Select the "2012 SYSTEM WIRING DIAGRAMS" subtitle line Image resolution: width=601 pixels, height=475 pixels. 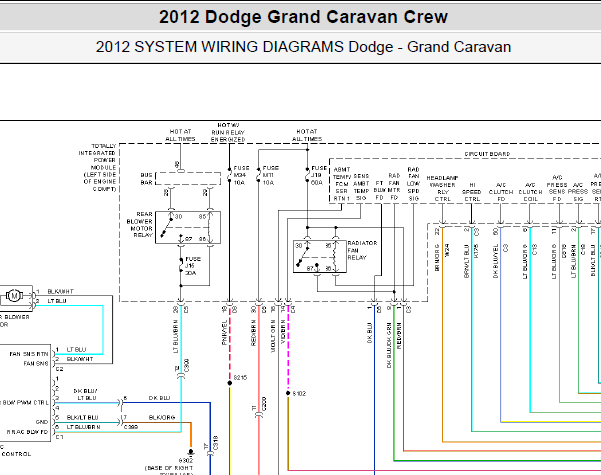(303, 47)
